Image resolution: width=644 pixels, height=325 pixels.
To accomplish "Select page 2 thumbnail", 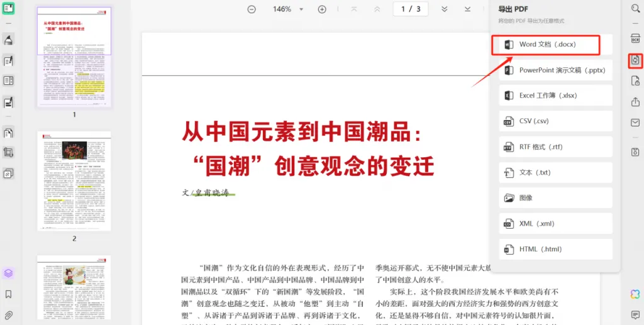I will click(74, 181).
